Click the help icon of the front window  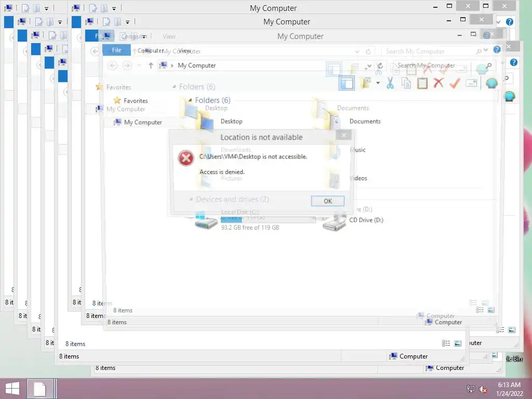(x=497, y=49)
